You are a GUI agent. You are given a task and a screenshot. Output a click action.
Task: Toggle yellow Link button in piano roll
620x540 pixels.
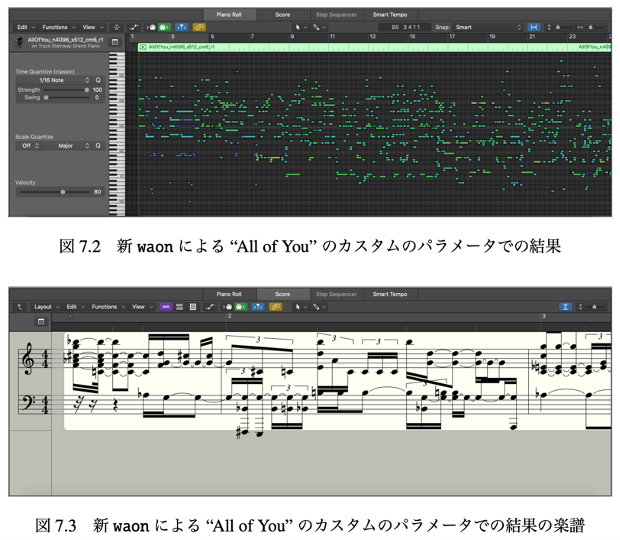click(199, 27)
